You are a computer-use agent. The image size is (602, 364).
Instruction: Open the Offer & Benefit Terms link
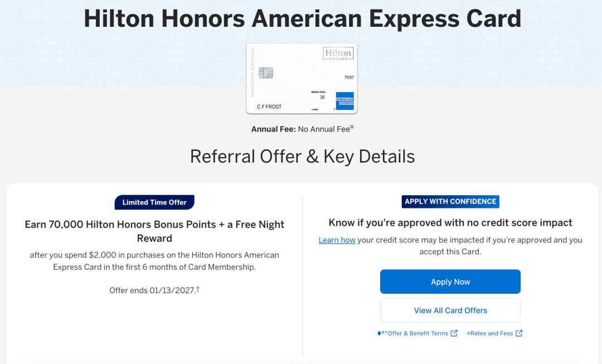[x=417, y=333]
